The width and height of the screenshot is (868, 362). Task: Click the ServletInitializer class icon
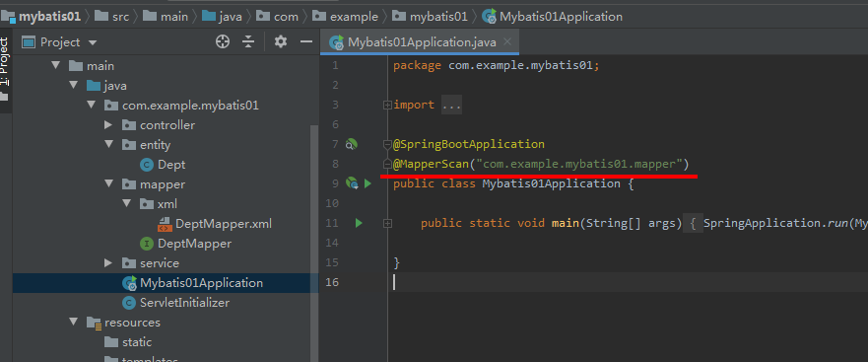[128, 303]
